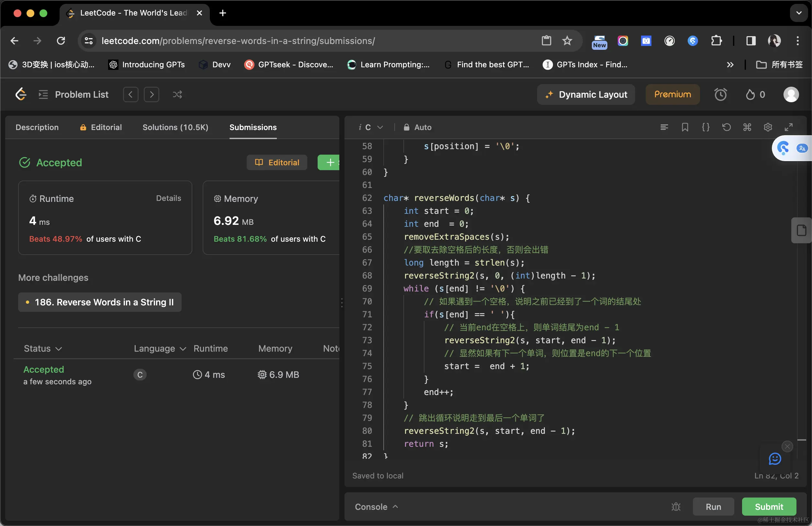Click the shuffle random problem icon

[x=177, y=94]
